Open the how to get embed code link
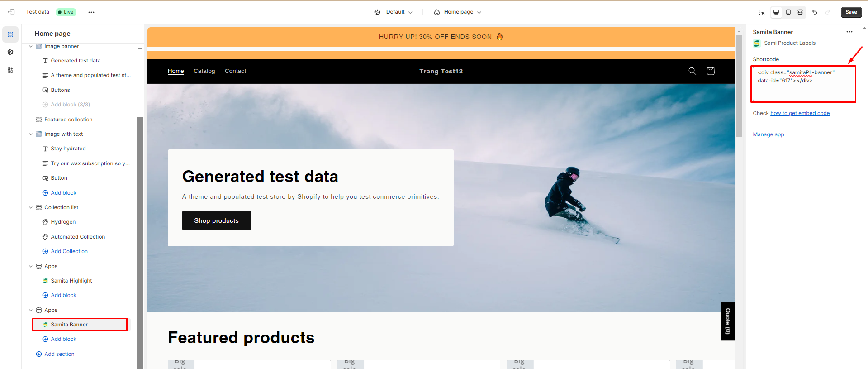 click(800, 113)
